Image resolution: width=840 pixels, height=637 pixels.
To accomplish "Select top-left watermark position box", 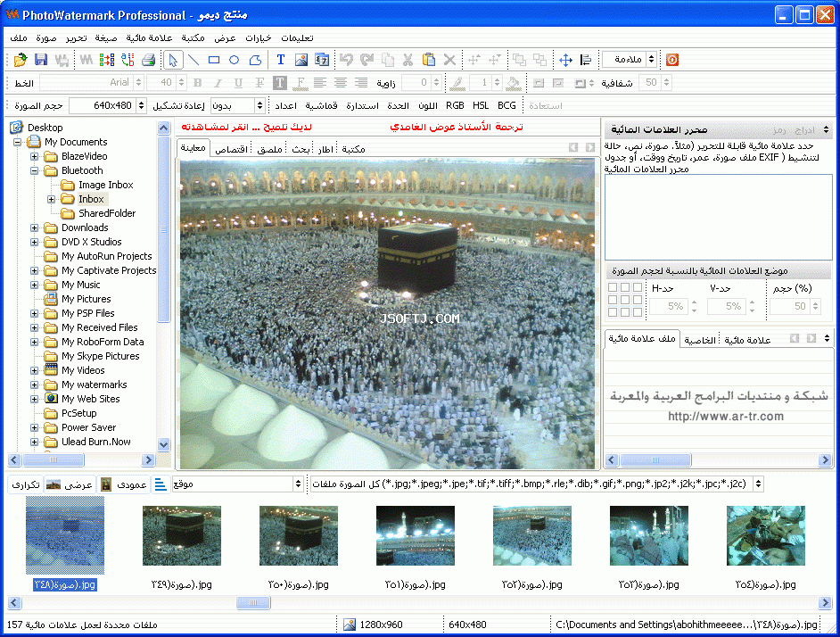I will point(613,287).
